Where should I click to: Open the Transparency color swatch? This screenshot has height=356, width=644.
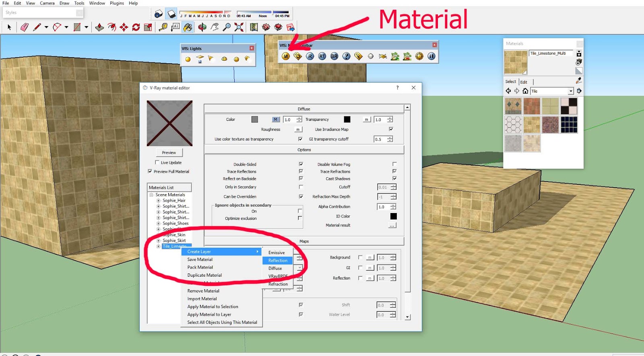[347, 119]
